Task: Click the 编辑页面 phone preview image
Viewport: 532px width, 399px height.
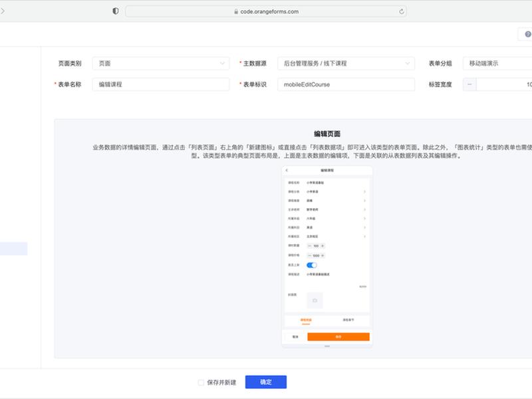Action: tap(327, 257)
